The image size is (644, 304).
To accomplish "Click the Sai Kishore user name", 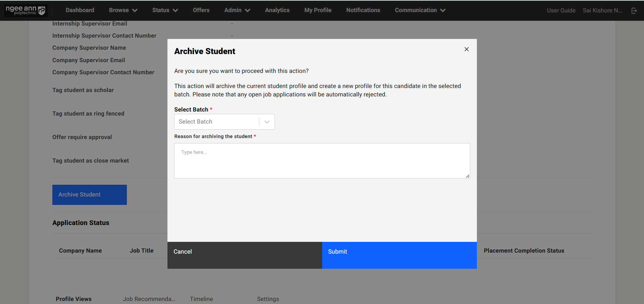I will pos(602,10).
